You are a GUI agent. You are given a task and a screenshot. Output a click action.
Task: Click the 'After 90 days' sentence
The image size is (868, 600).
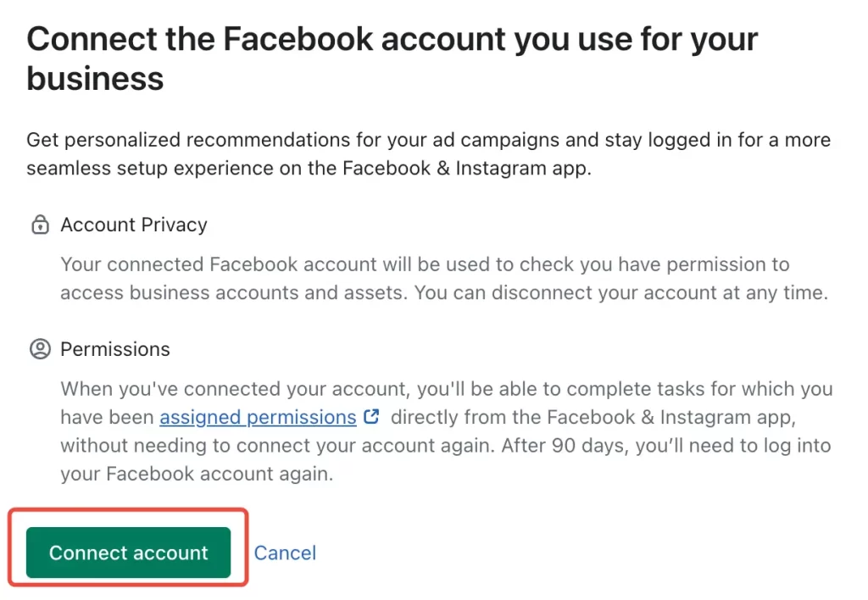[x=666, y=446]
